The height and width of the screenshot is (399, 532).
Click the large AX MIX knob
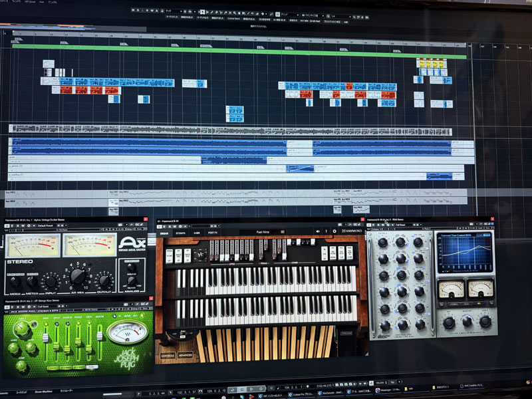[x=78, y=276]
